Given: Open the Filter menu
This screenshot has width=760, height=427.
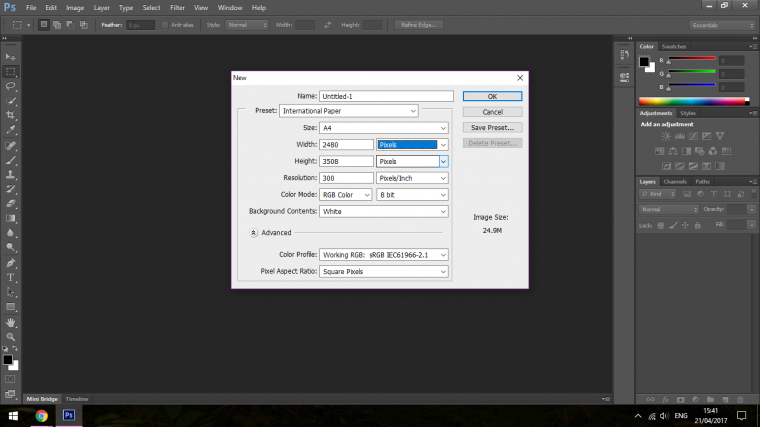Looking at the screenshot, I should (177, 8).
